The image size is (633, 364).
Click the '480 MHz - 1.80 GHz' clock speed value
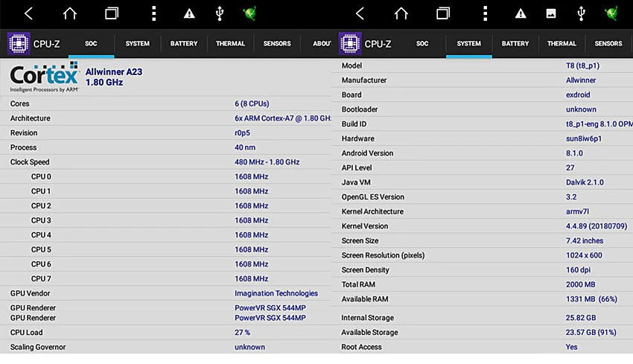(267, 162)
